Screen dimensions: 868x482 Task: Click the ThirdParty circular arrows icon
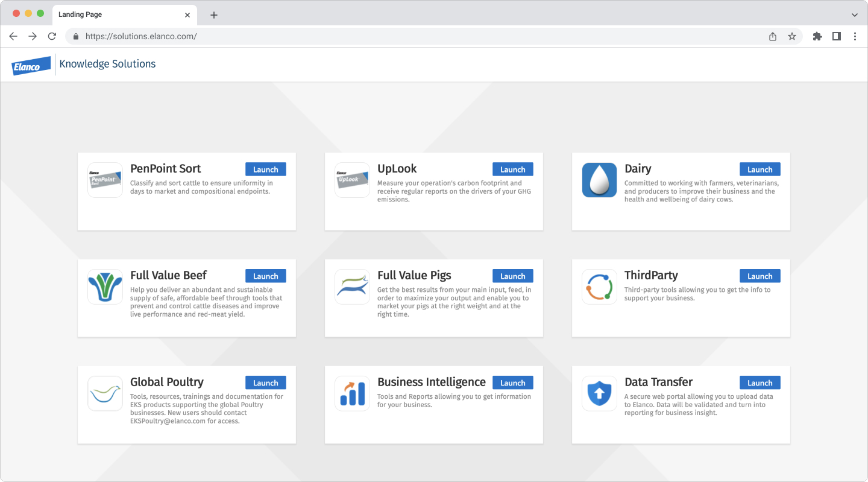(x=599, y=287)
